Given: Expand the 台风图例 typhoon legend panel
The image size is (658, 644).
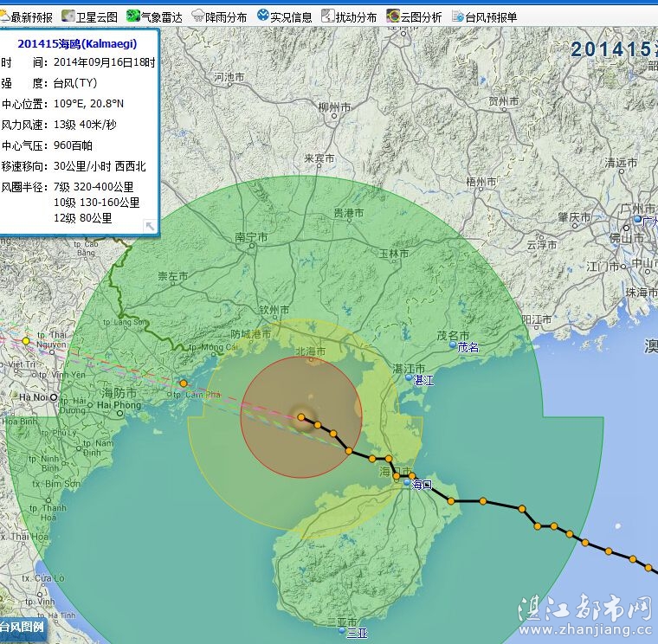Looking at the screenshot, I should [22, 627].
